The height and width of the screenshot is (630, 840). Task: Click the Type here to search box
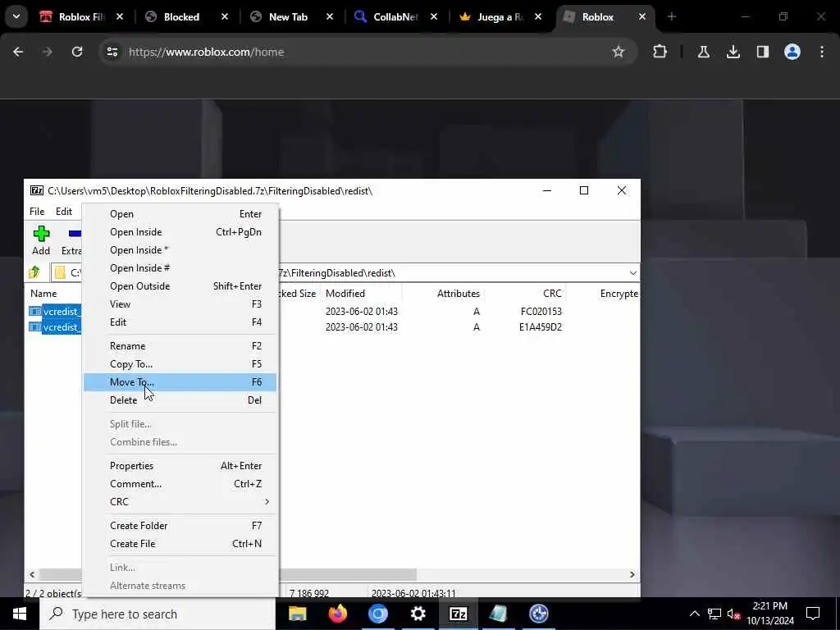point(157,614)
